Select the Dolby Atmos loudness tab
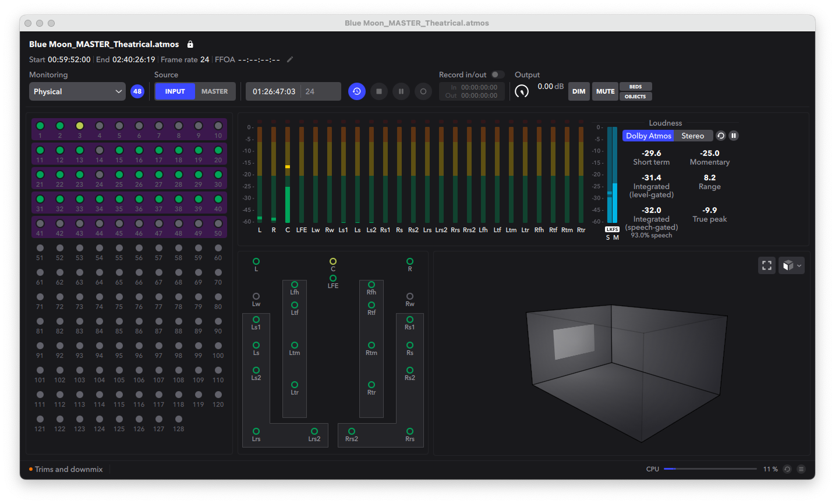 649,136
